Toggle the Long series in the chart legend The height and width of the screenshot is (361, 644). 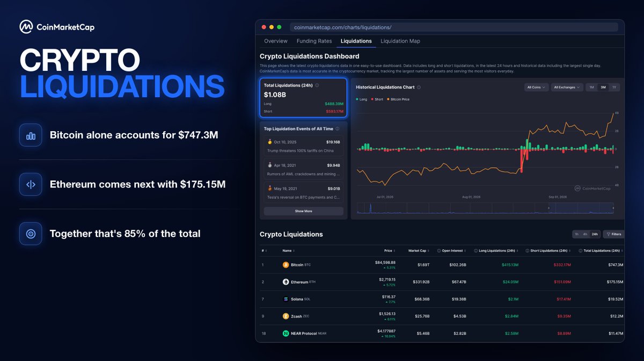[362, 99]
